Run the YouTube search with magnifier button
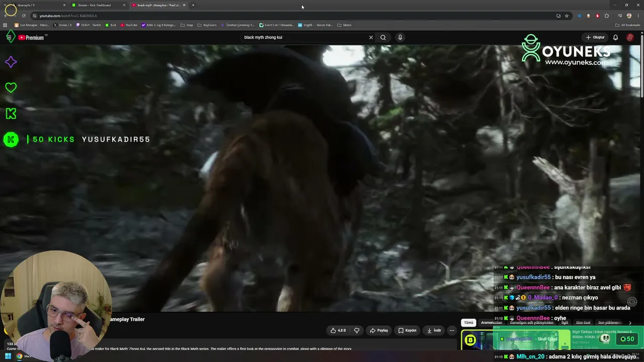The image size is (644, 362). [383, 37]
